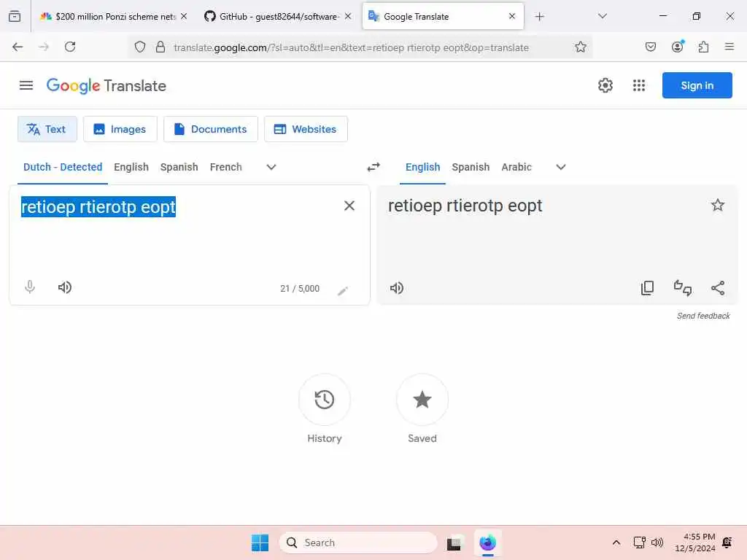Open network status in system tray

click(x=639, y=542)
